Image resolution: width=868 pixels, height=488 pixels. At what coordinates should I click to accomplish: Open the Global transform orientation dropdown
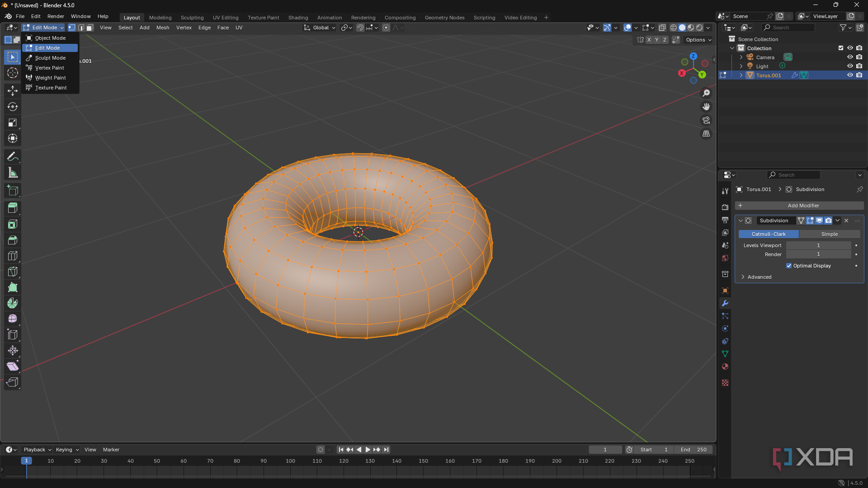(320, 28)
